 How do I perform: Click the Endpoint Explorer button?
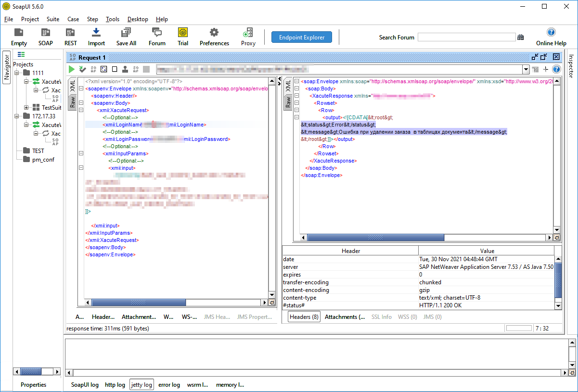click(302, 37)
